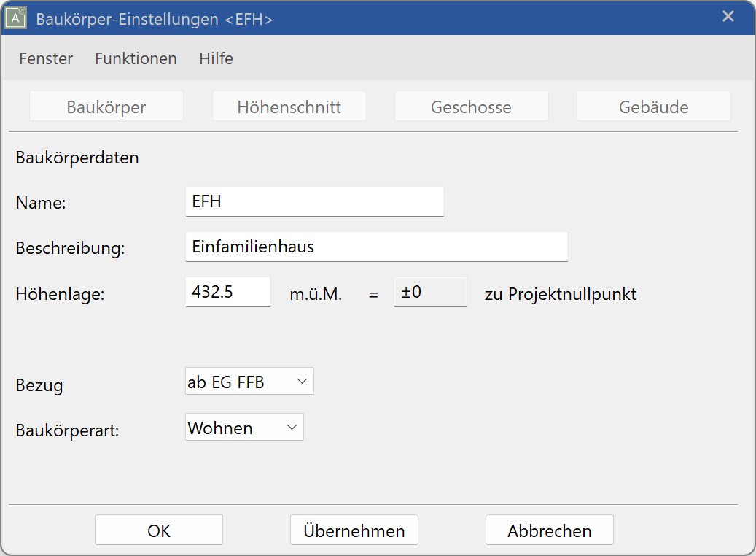Image resolution: width=756 pixels, height=556 pixels.
Task: Cancel with the Abbrechen button
Action: coord(549,530)
